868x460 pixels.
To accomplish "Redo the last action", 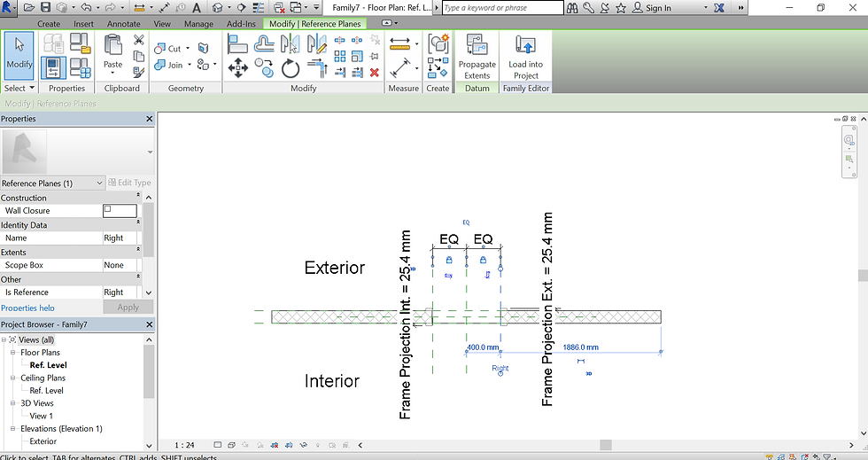I will click(x=110, y=8).
